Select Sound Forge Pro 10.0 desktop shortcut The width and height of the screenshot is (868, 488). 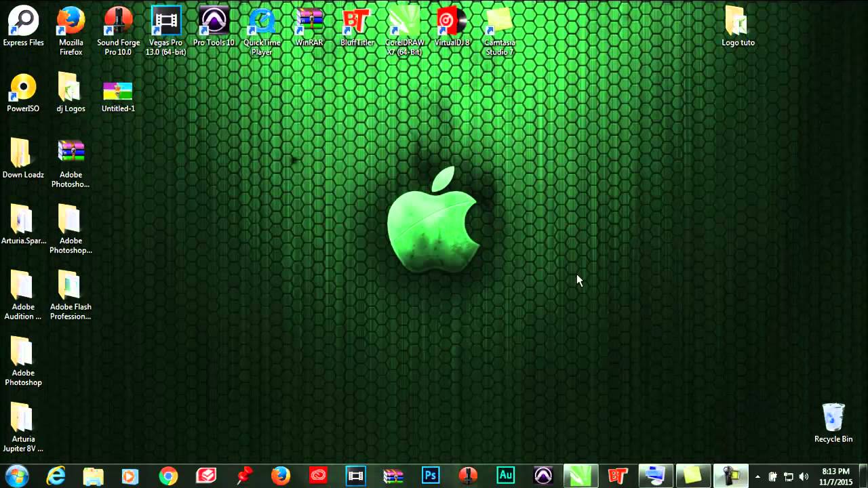click(x=118, y=32)
